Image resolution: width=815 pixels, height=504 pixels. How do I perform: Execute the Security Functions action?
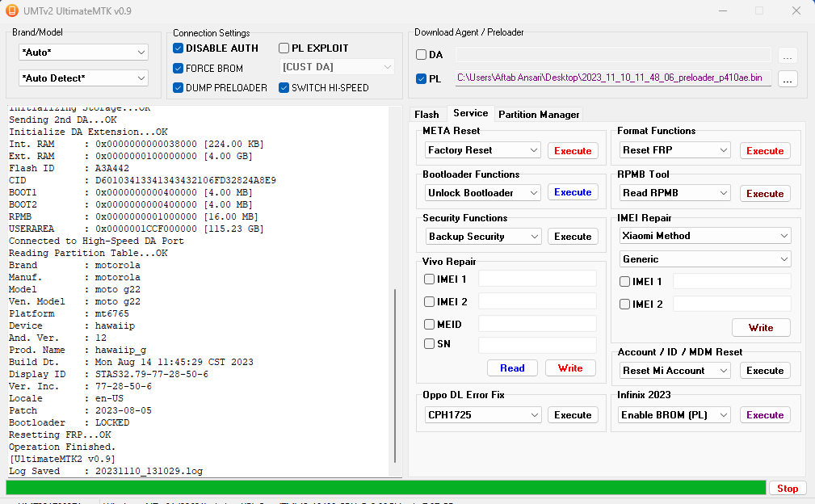click(573, 237)
